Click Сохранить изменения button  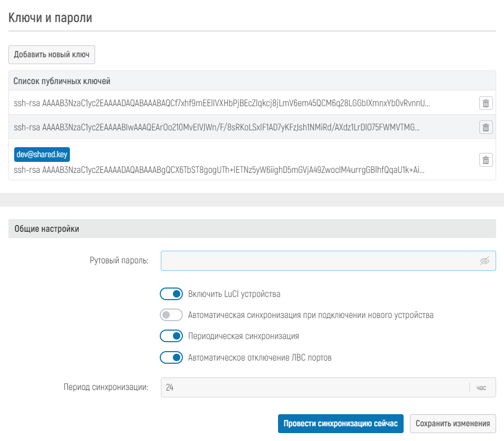(x=452, y=424)
